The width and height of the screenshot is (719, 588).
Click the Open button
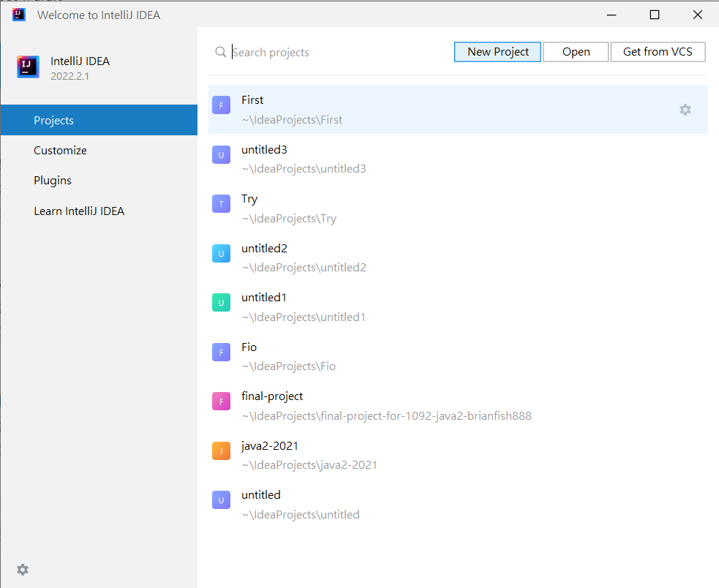pos(576,52)
